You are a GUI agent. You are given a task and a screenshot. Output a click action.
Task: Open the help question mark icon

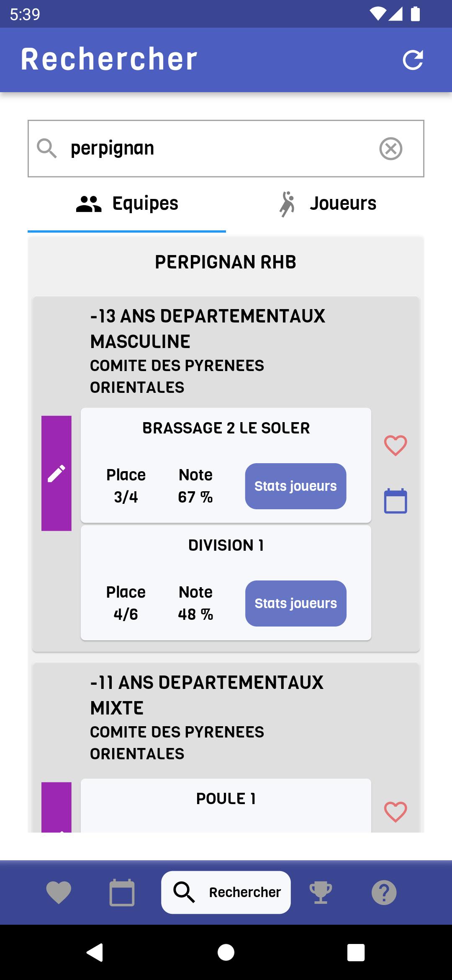(384, 892)
